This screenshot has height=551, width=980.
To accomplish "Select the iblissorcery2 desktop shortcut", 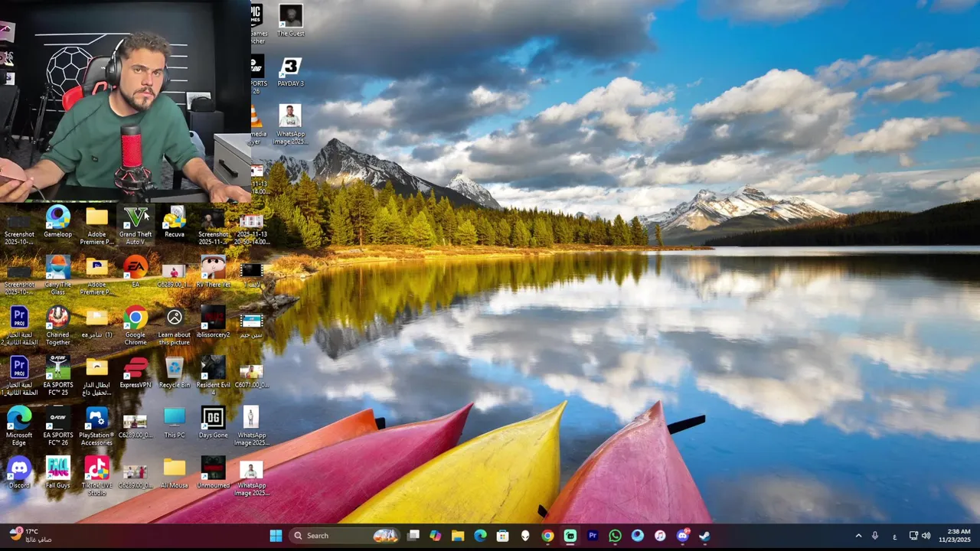I will [213, 321].
